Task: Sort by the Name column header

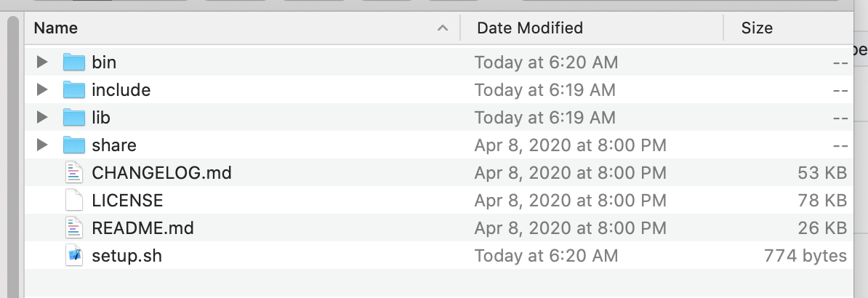Action: click(x=56, y=28)
